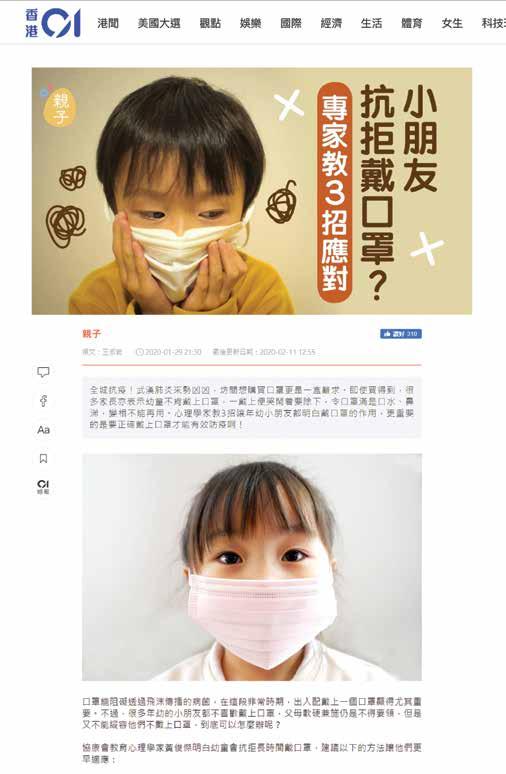Go to the 觀點 section
Image resolution: width=506 pixels, height=774 pixels.
[x=210, y=23]
